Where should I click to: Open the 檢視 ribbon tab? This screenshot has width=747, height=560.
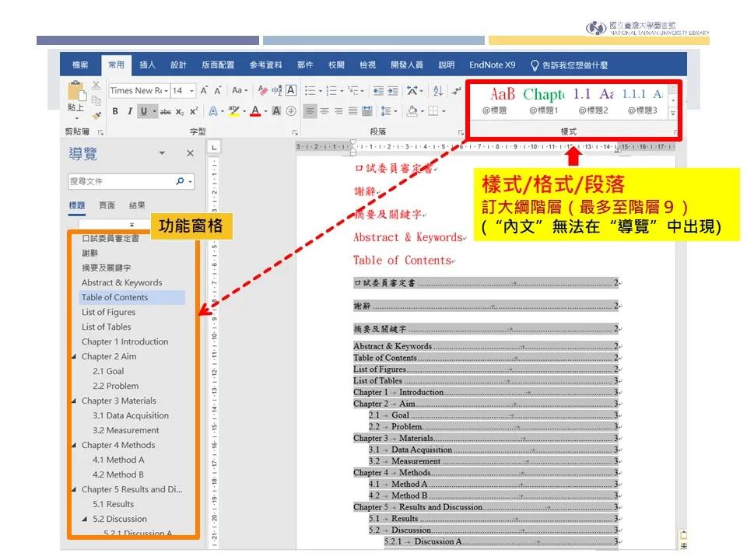coord(366,65)
